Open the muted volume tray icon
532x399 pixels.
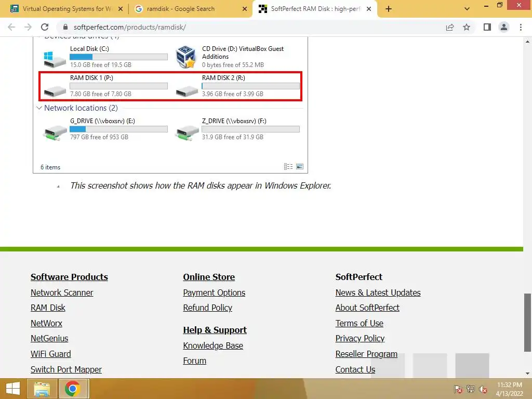(483, 389)
